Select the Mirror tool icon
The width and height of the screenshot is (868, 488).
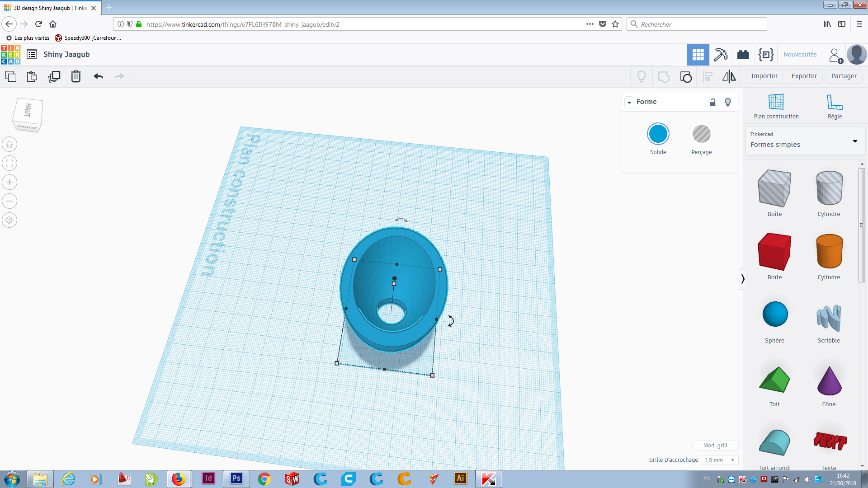729,76
